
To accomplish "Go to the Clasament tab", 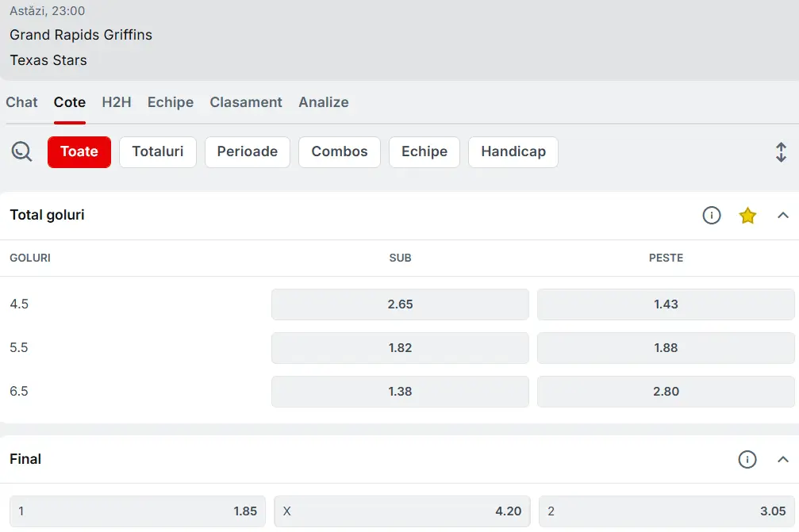I will pyautogui.click(x=246, y=102).
